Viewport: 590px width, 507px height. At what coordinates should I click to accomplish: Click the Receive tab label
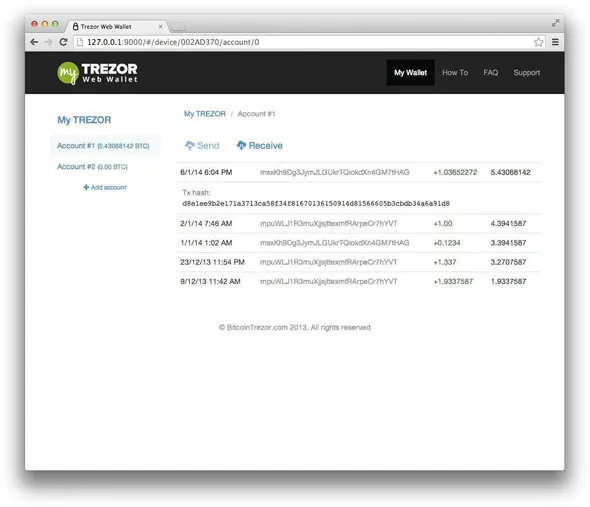coord(265,146)
